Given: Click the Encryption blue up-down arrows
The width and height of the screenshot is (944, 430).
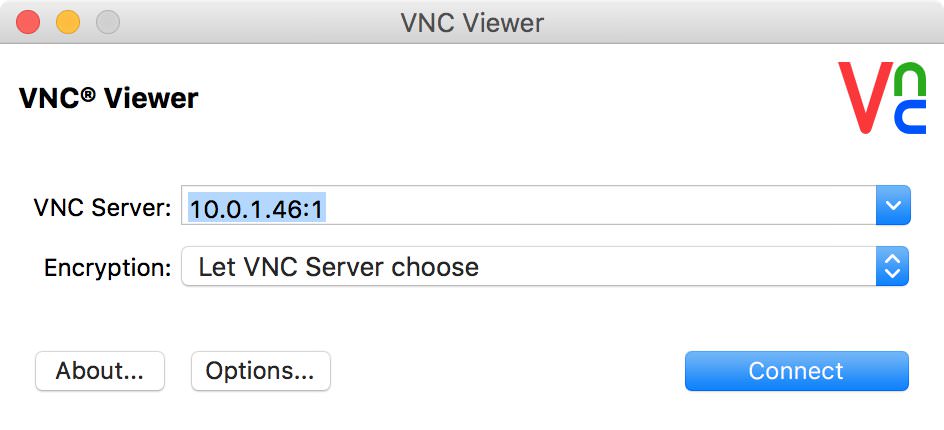Looking at the screenshot, I should (892, 266).
